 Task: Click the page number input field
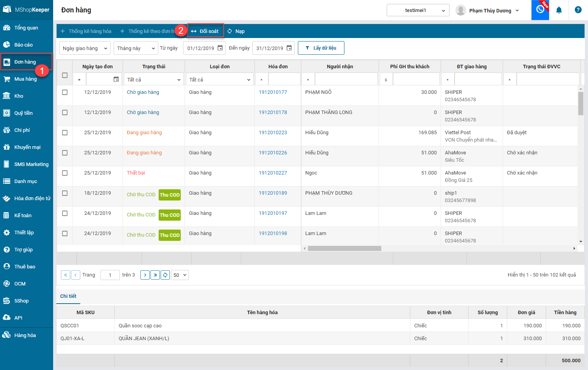[x=110, y=275]
